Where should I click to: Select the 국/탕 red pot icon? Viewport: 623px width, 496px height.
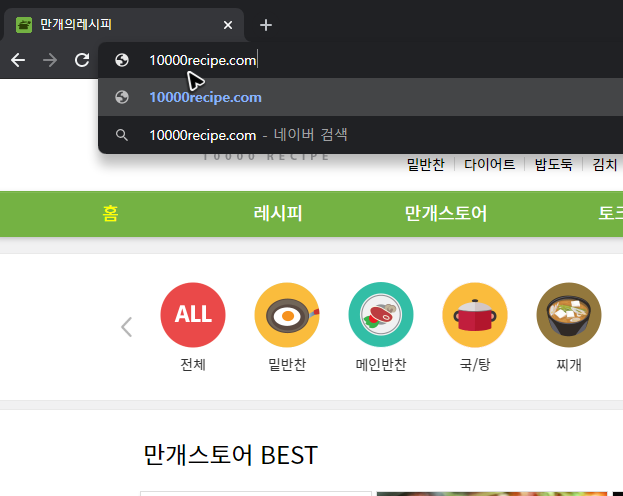click(x=475, y=315)
